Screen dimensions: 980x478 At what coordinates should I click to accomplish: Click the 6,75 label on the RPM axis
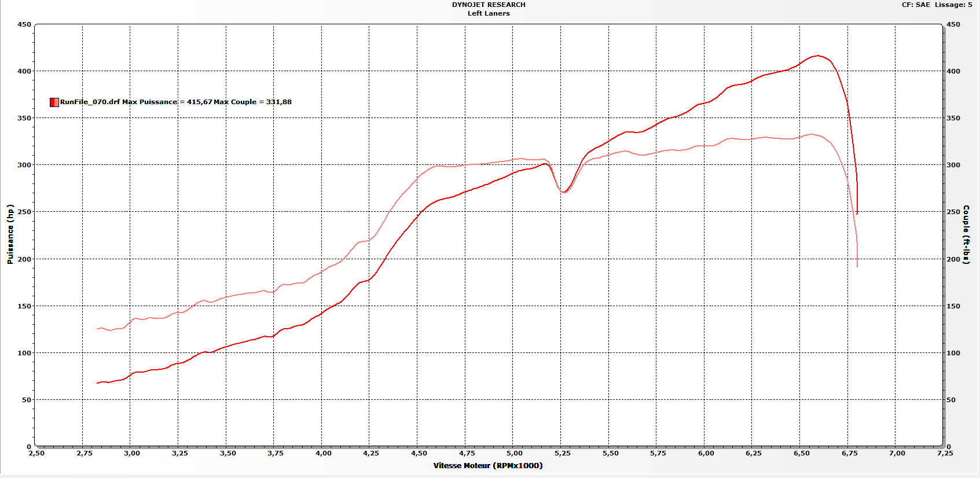[x=850, y=453]
